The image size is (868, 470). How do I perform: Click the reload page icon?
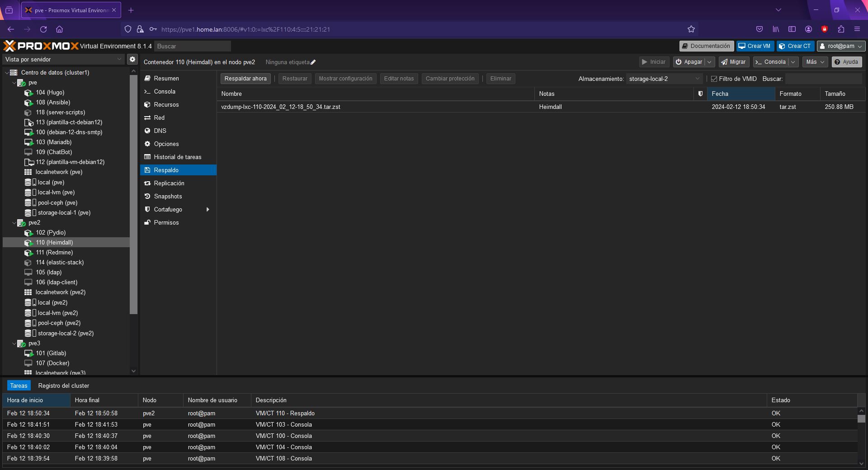point(43,29)
